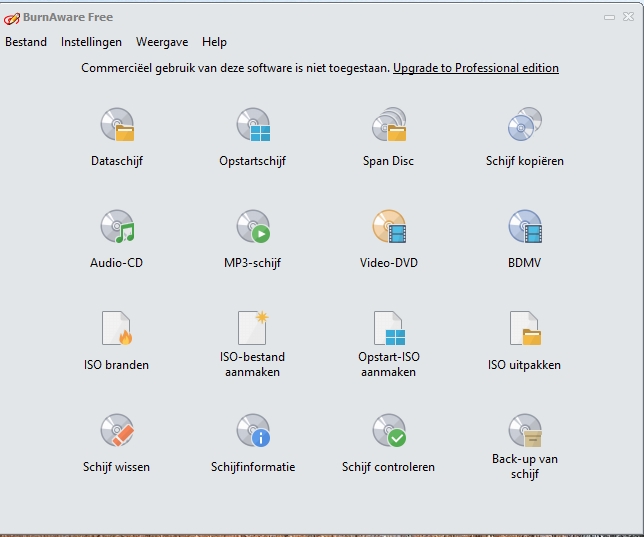Expand the Weergave menu
644x537 pixels.
point(162,42)
